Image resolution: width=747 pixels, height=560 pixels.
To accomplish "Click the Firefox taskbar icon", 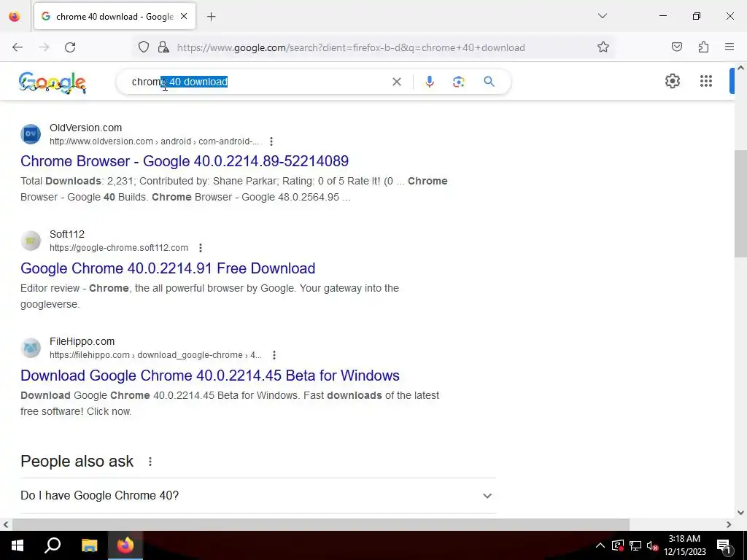I will [125, 545].
